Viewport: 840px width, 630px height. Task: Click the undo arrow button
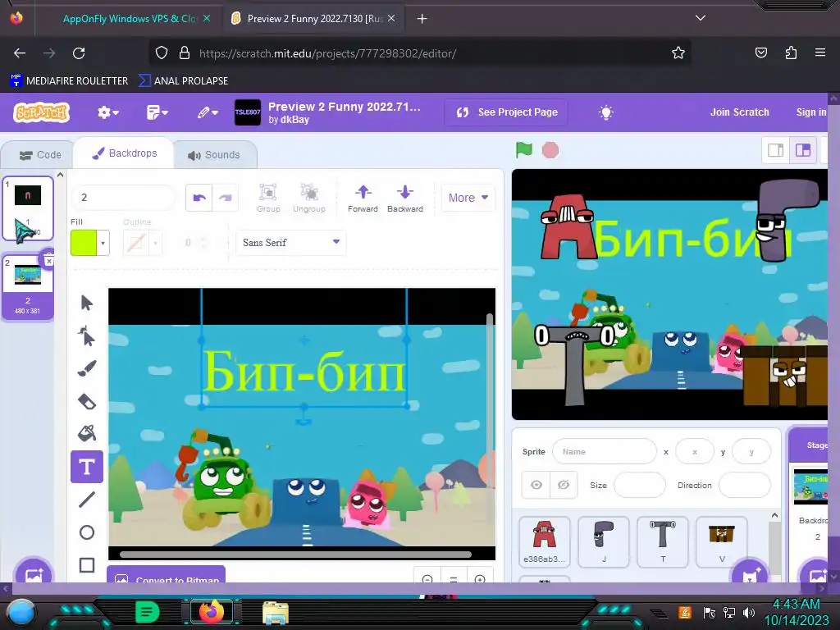point(199,198)
